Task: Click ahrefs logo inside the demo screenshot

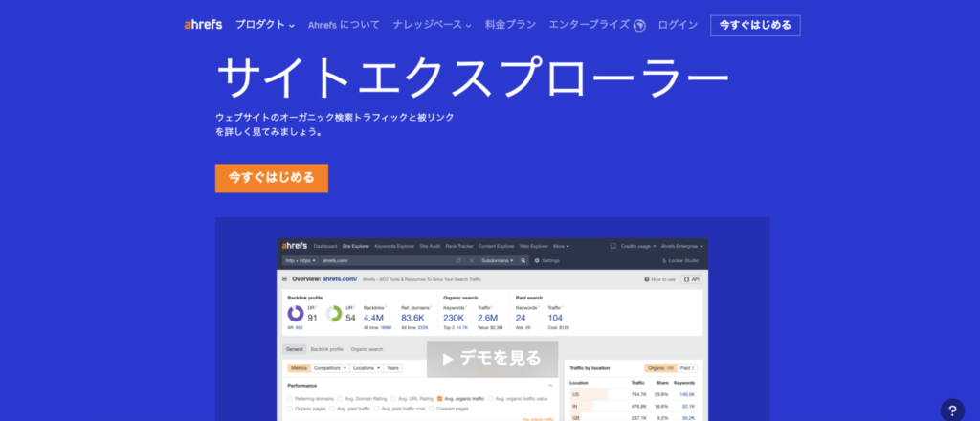Action: [295, 246]
